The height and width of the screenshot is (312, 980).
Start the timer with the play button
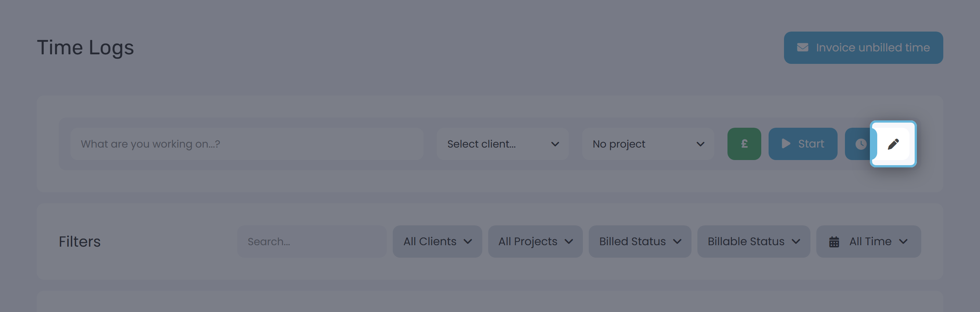click(x=803, y=144)
